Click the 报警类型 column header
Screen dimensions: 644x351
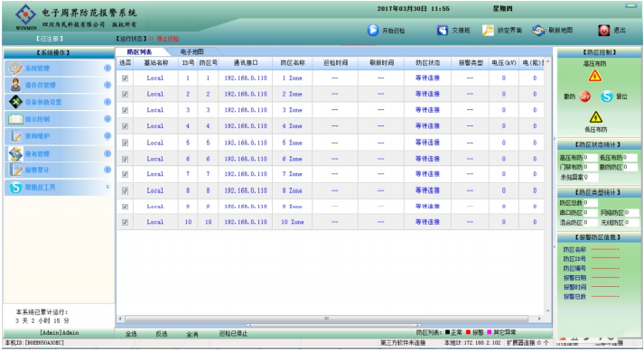[471, 63]
